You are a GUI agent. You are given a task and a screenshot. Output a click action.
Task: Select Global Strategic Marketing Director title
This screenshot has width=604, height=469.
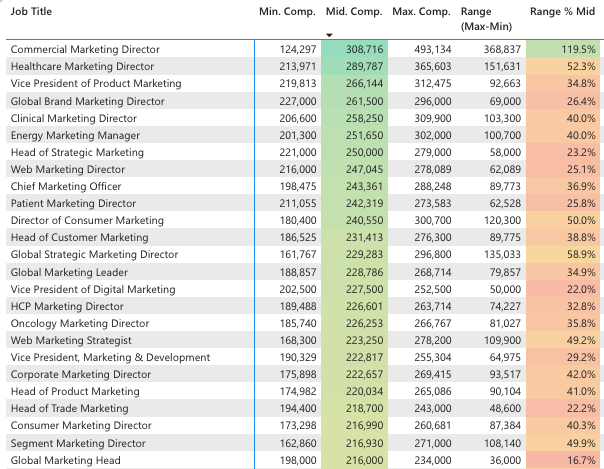pyautogui.click(x=94, y=254)
